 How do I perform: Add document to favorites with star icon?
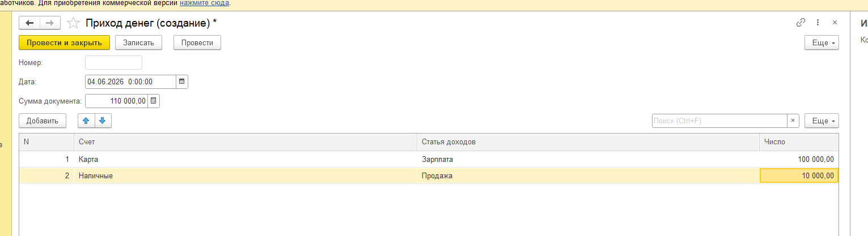coord(73,23)
